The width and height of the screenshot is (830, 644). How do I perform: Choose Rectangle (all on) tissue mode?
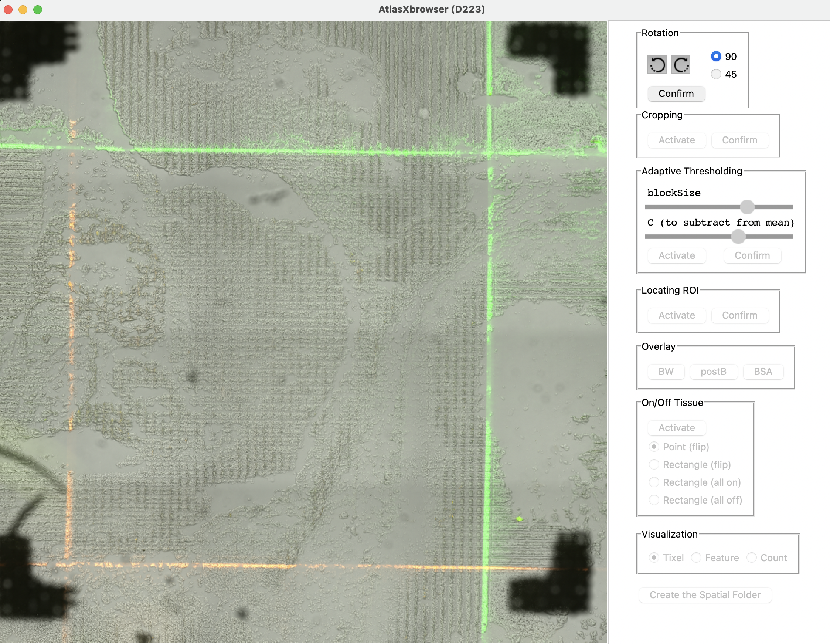tap(695, 482)
